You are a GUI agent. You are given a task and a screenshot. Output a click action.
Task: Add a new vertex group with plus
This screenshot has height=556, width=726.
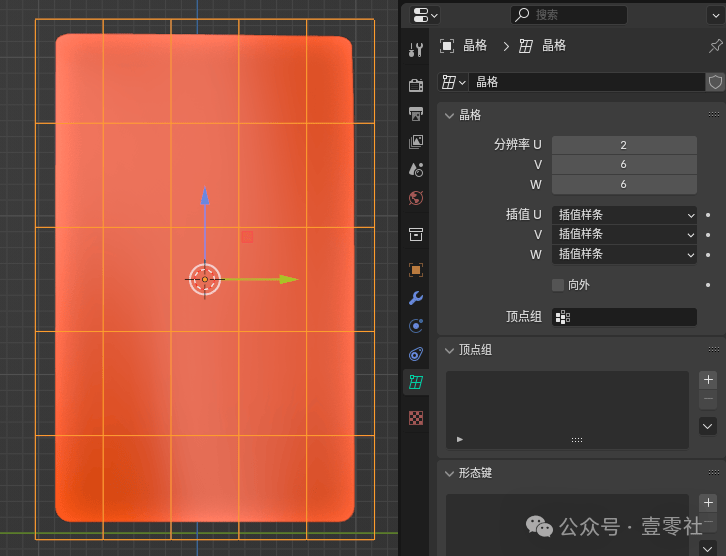coord(708,380)
